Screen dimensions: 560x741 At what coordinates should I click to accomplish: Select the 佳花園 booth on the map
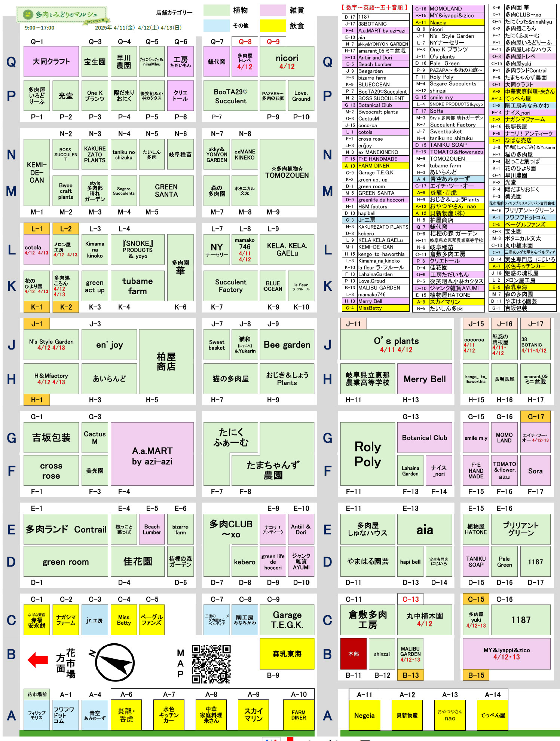click(137, 561)
